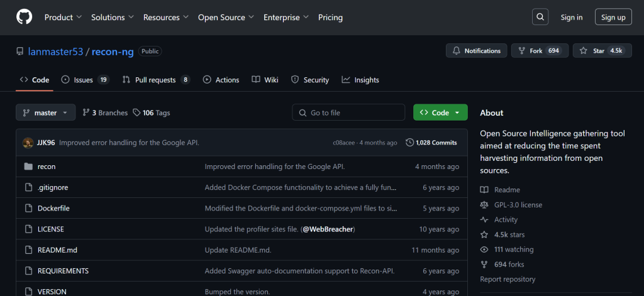The width and height of the screenshot is (644, 296).
Task: Switch to the Pull requests tab
Action: [x=155, y=80]
